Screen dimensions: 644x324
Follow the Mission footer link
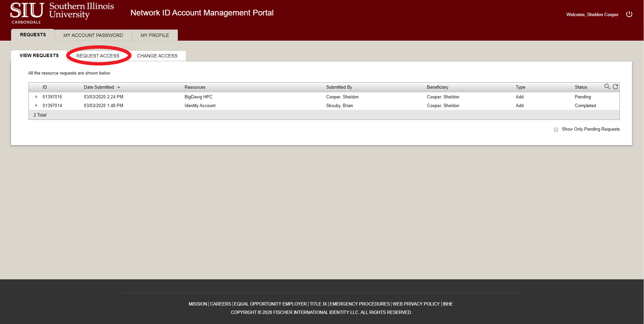tap(198, 304)
